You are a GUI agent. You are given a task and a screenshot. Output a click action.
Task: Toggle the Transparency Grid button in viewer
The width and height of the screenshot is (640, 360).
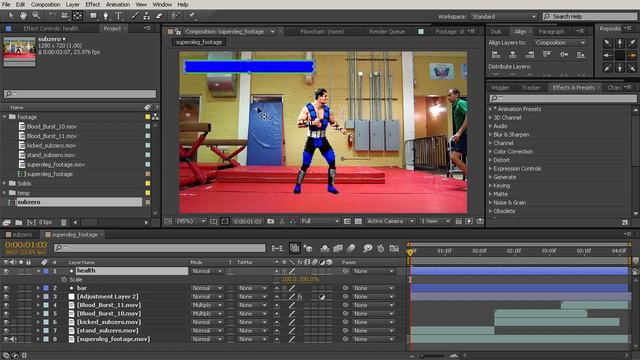pyautogui.click(x=358, y=221)
